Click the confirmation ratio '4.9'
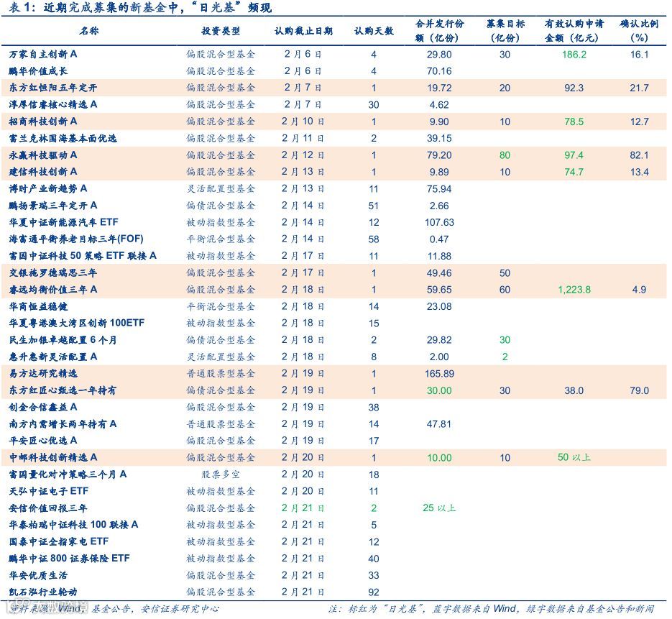Screen dimensions: 672x619 [x=639, y=290]
